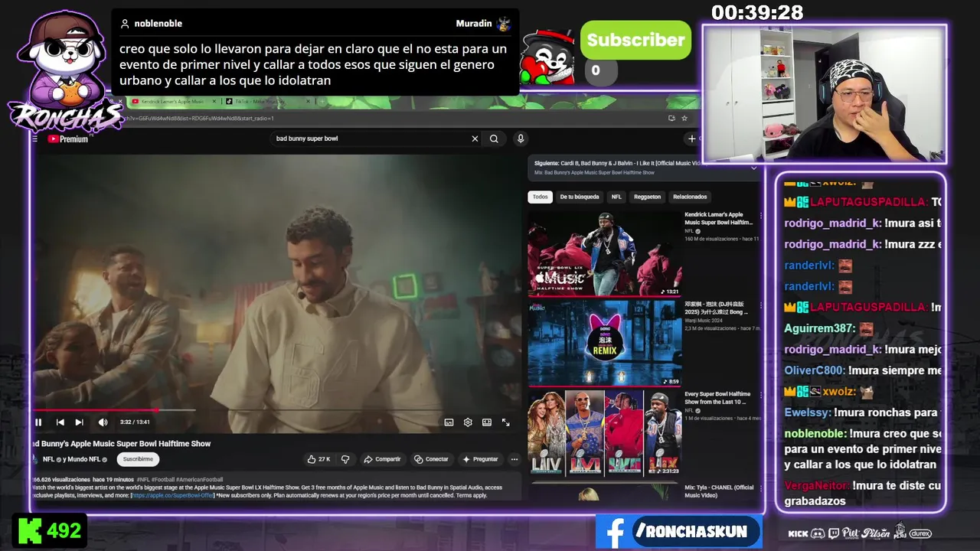Open the player settings gear

click(468, 422)
